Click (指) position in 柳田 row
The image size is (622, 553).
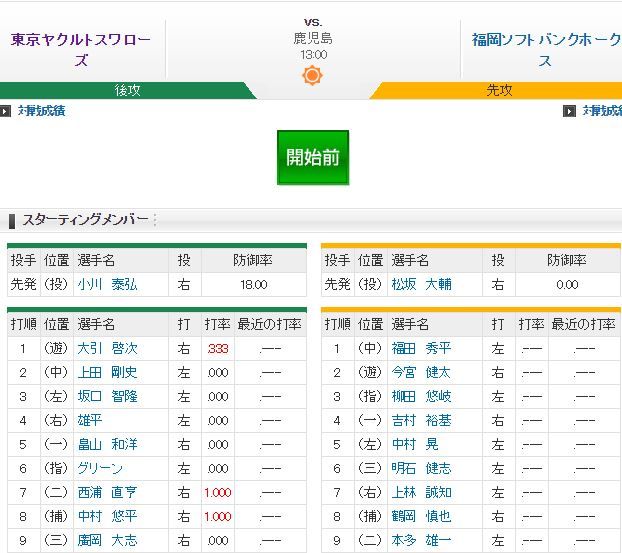370,396
